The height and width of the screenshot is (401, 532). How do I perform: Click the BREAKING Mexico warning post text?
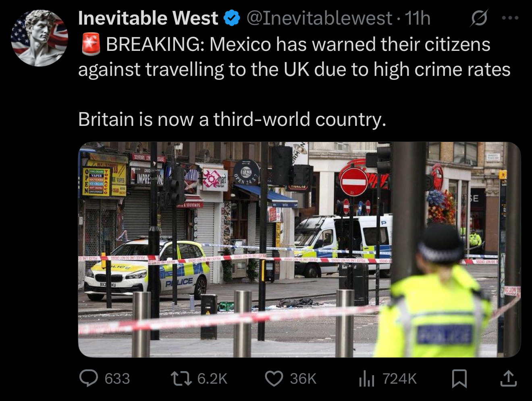click(294, 57)
